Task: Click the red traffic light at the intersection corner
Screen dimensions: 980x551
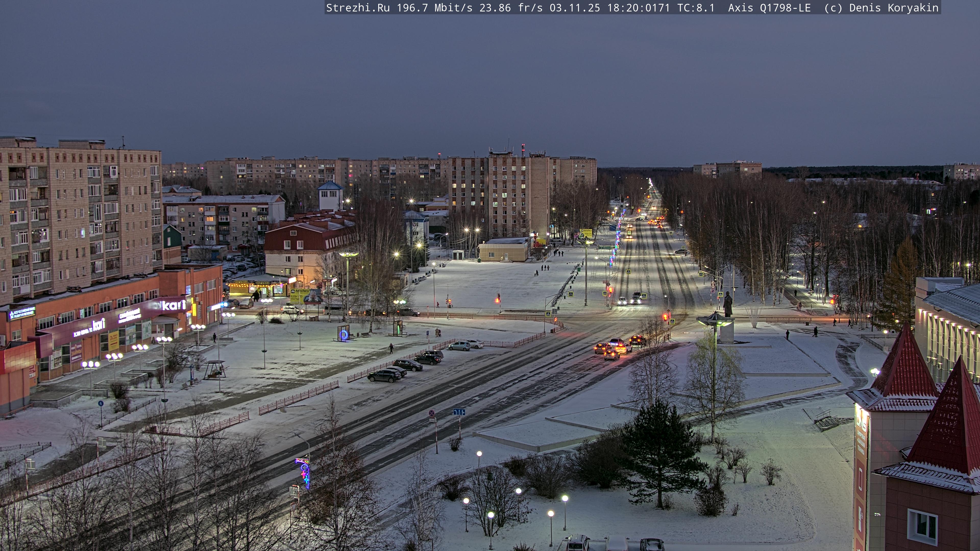Action: click(x=665, y=317)
